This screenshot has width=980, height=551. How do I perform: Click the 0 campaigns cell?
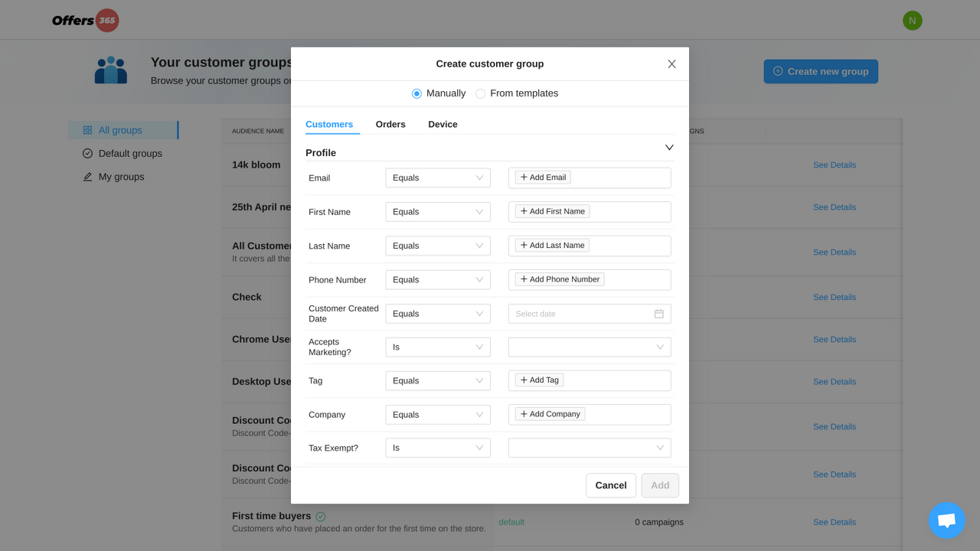point(659,522)
